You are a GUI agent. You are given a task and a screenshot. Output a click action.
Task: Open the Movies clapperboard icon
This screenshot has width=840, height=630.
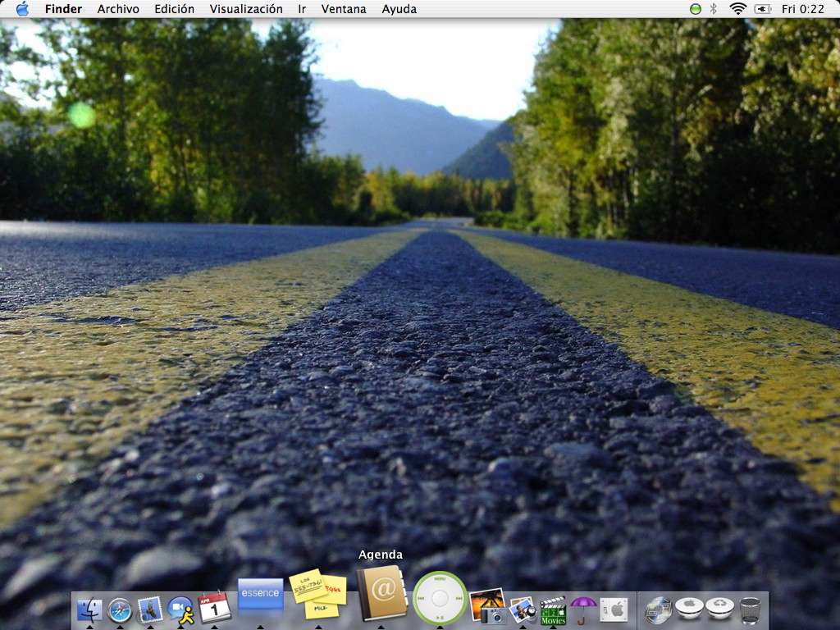[x=554, y=610]
